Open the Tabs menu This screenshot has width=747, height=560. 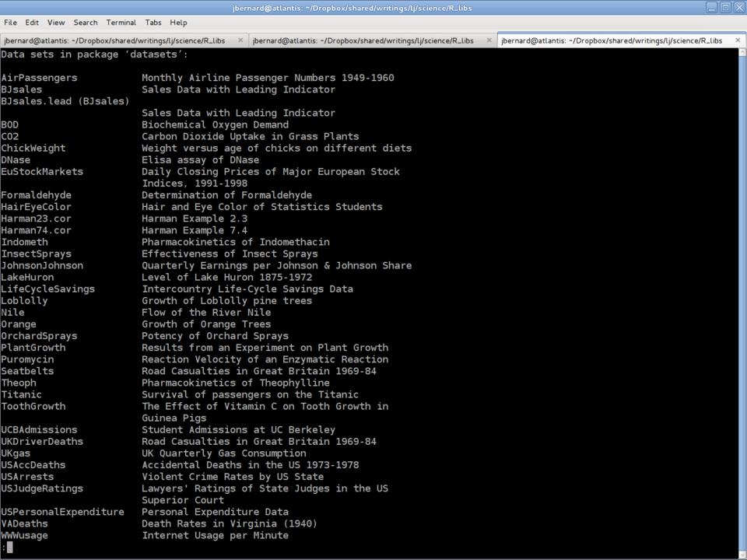pos(153,23)
